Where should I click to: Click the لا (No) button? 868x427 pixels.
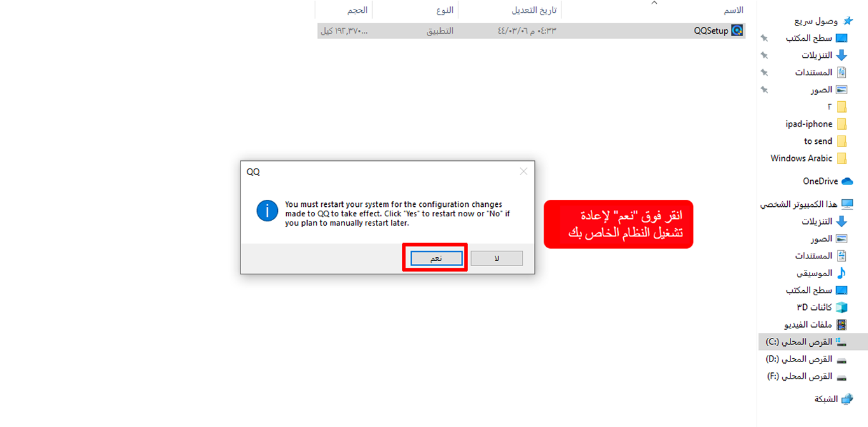coord(497,258)
